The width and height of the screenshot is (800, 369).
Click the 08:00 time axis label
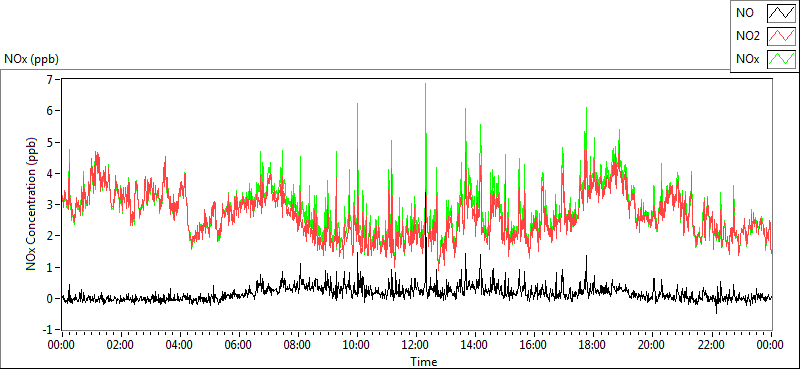[298, 345]
